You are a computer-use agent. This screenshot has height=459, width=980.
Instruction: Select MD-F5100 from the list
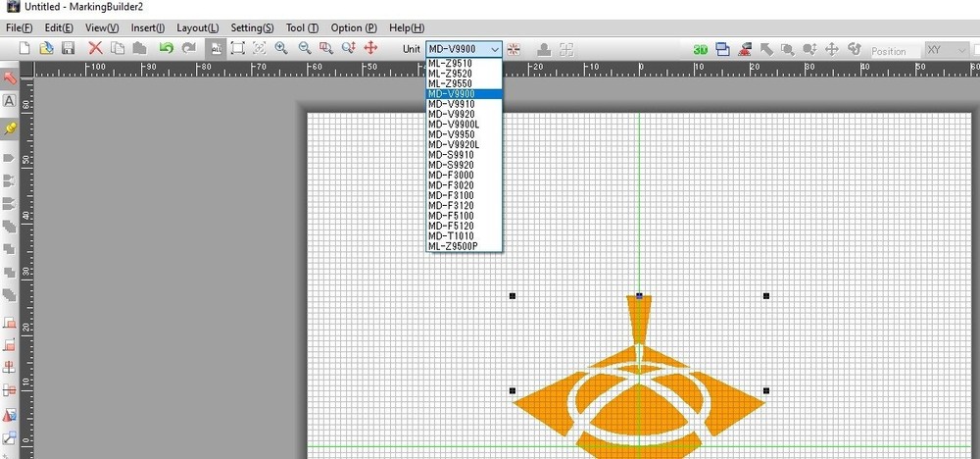(x=464, y=216)
